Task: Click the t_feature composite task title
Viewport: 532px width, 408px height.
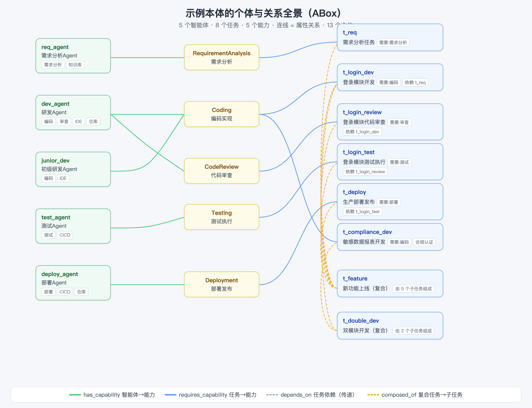Action: tap(355, 279)
